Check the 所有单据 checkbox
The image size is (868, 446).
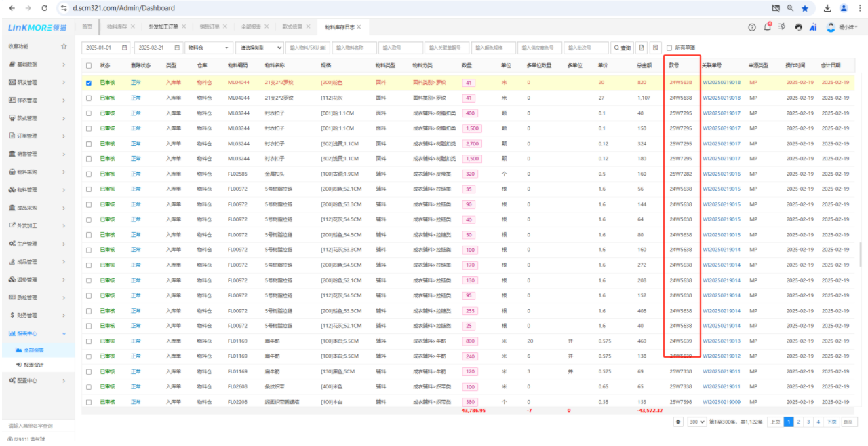[669, 48]
